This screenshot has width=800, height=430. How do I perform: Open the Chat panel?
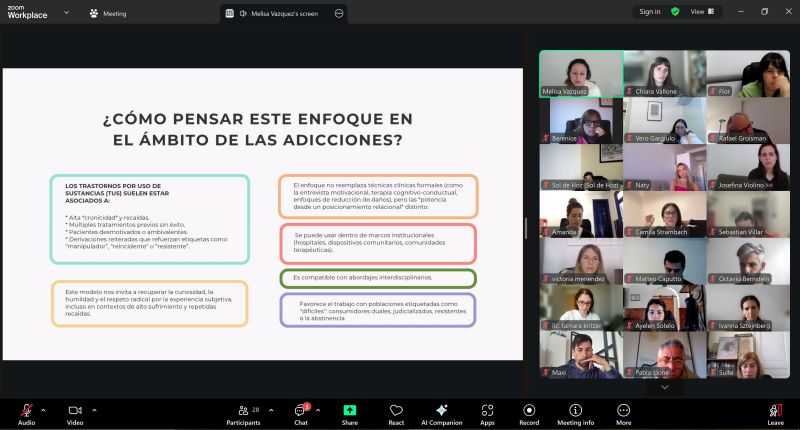(300, 412)
